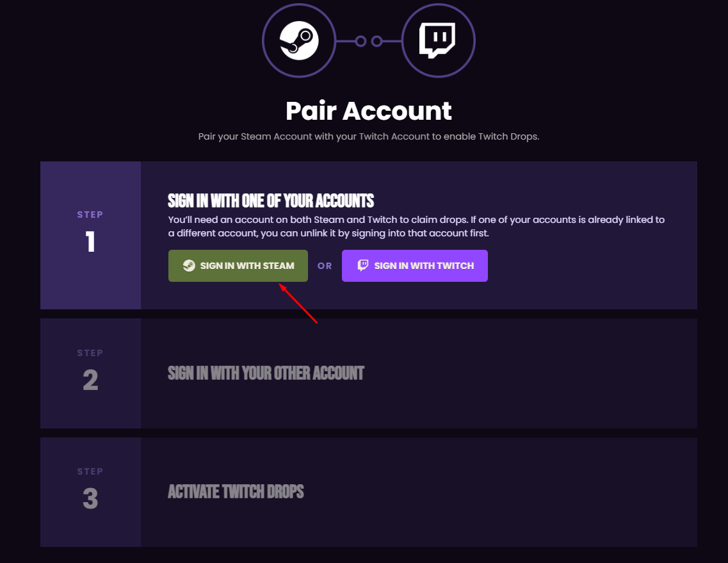
Task: Click the right connector dot between logos
Action: pyautogui.click(x=377, y=42)
